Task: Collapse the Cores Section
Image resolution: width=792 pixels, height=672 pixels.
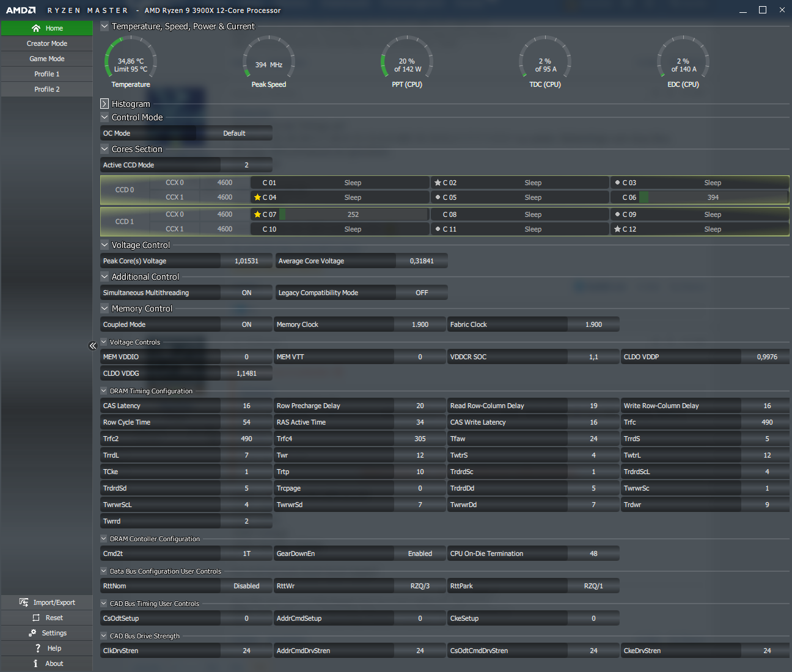Action: pyautogui.click(x=105, y=149)
